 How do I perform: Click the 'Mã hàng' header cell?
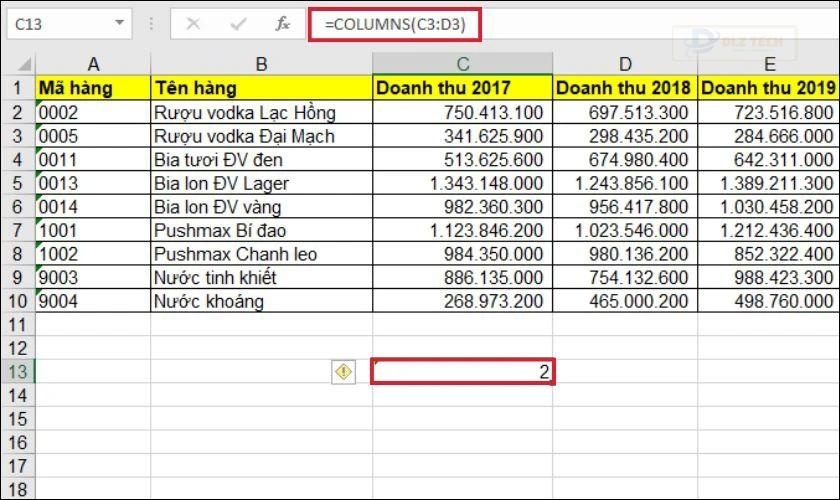point(93,88)
